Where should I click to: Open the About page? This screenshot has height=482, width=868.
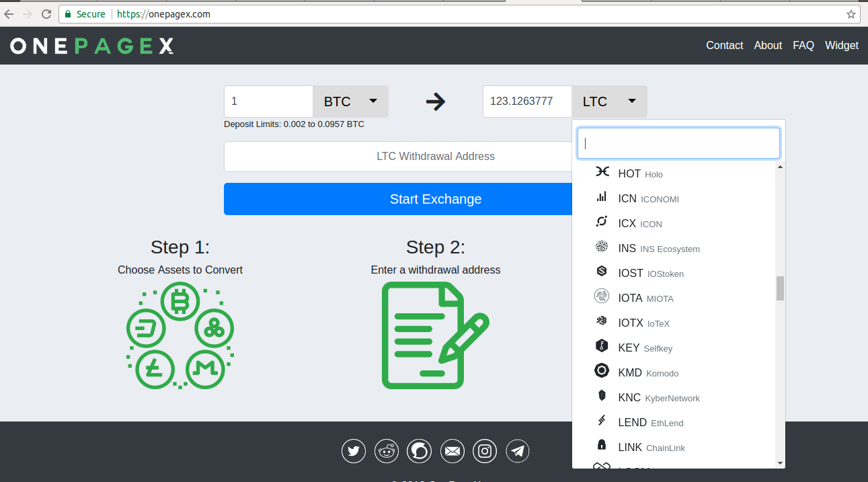tap(768, 45)
